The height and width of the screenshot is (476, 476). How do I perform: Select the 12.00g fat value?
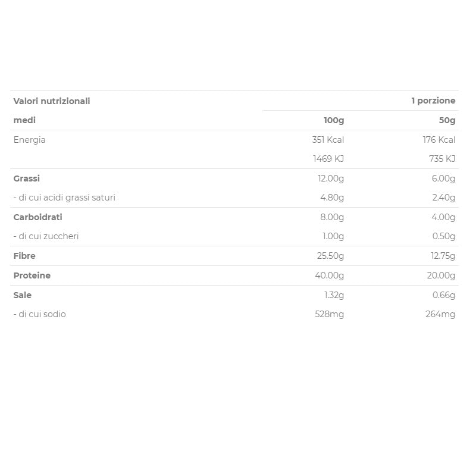click(x=331, y=178)
